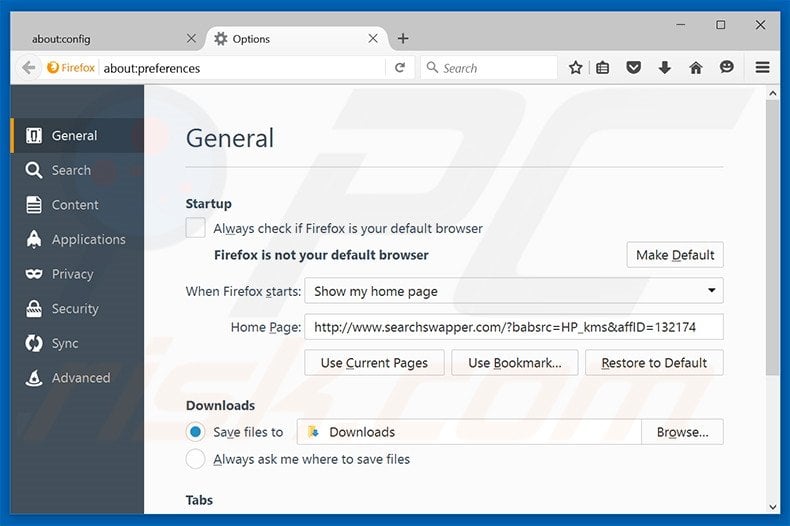Click the Downloads folder path field

pyautogui.click(x=469, y=432)
